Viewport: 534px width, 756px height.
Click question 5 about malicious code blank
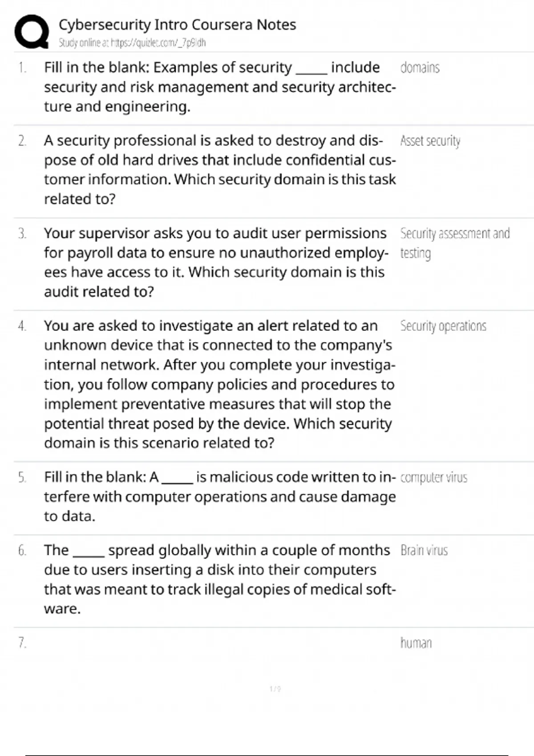click(220, 496)
